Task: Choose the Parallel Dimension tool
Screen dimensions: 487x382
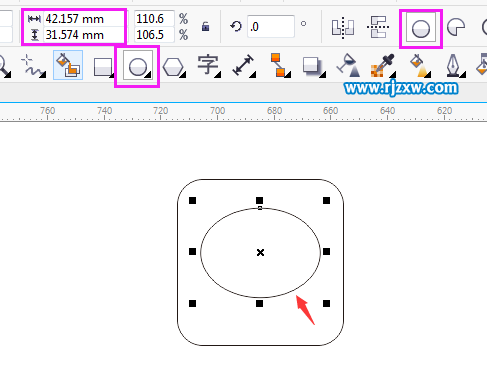Action: click(x=243, y=65)
